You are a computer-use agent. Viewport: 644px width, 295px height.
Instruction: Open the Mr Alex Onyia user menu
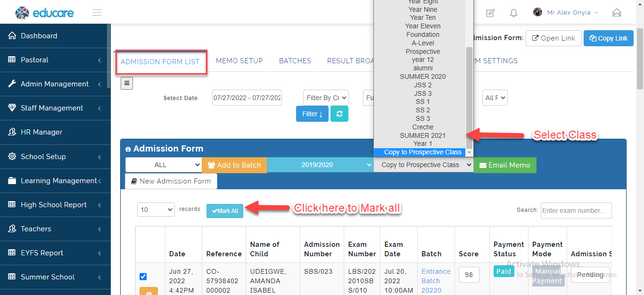[x=566, y=13]
